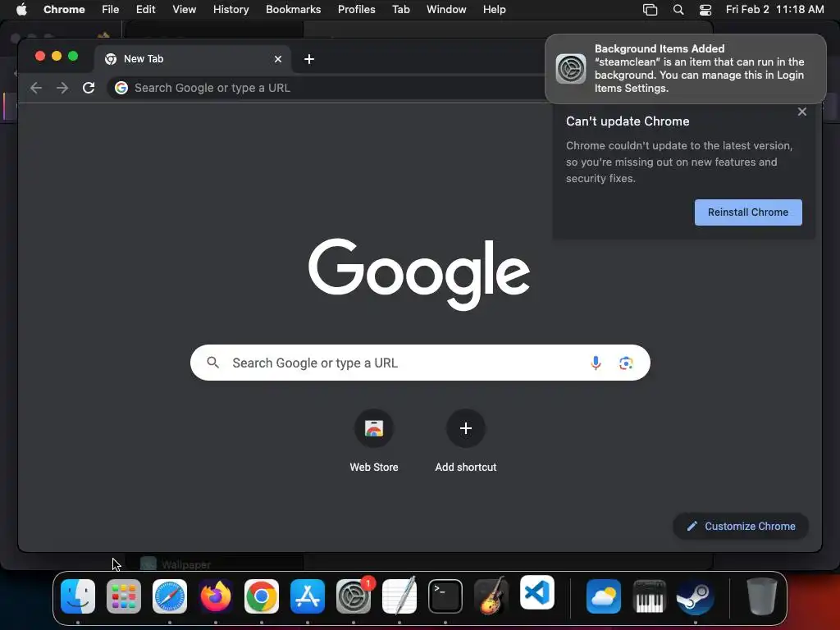Focus the address bar URL field
Image resolution: width=840 pixels, height=630 pixels.
[326, 88]
